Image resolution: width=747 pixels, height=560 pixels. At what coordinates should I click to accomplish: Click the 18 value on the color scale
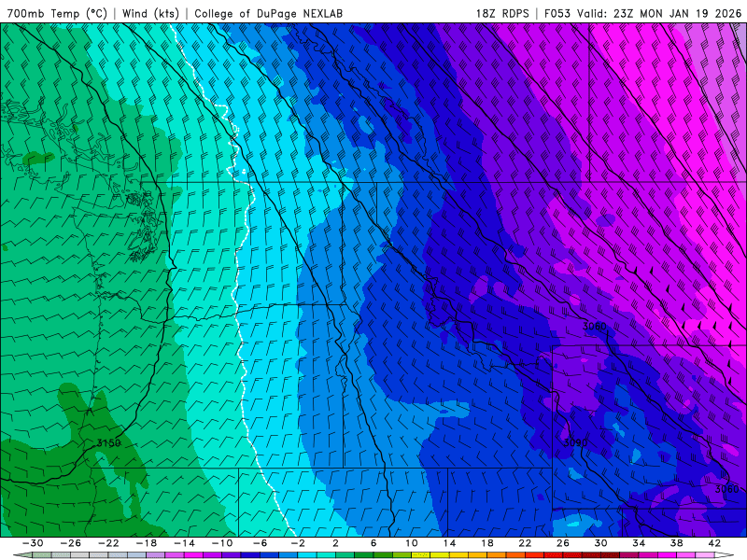pyautogui.click(x=486, y=543)
